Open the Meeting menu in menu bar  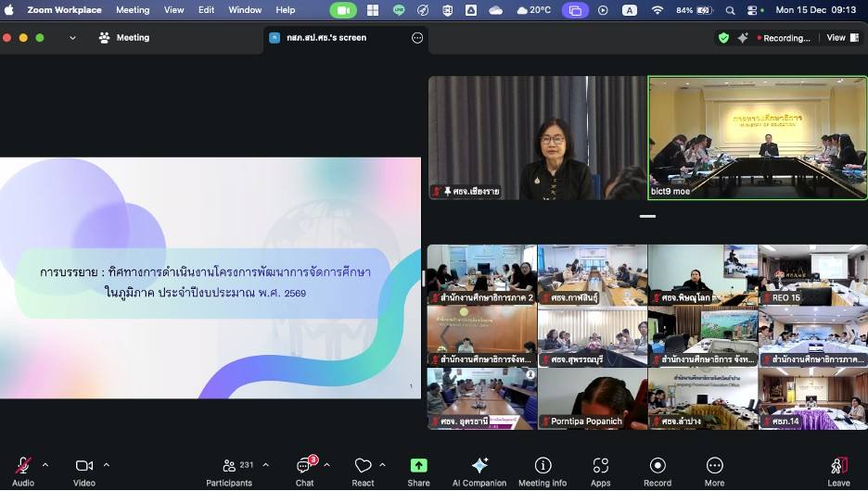[x=133, y=10]
